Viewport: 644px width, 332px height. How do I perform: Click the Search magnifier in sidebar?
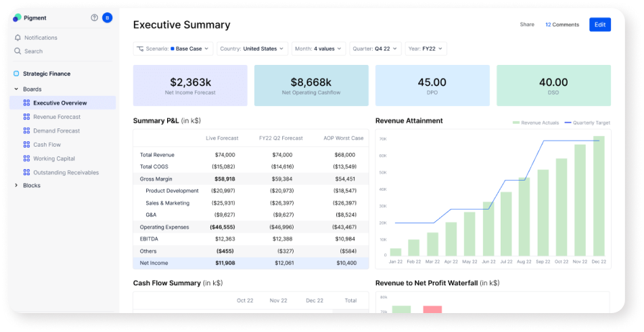point(18,51)
